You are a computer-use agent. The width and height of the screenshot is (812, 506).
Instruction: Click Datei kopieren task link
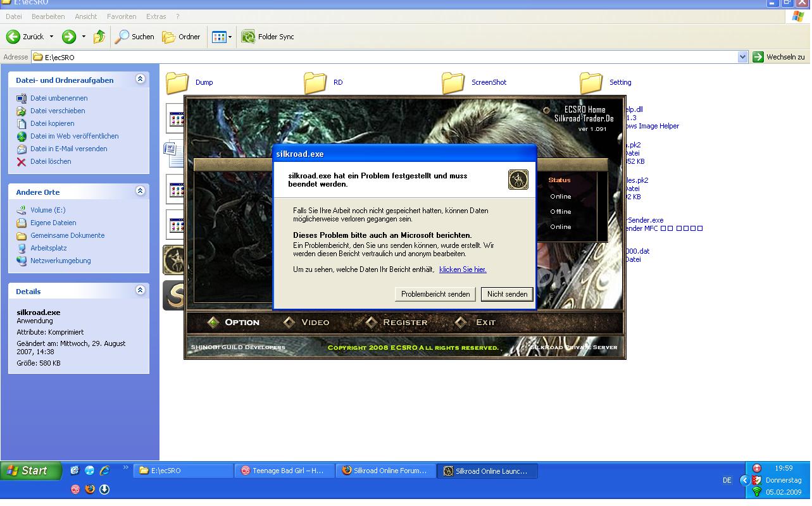tap(52, 123)
